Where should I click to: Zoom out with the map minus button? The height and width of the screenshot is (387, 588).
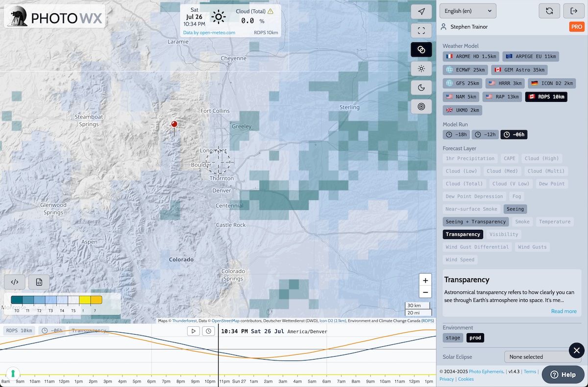(x=425, y=292)
